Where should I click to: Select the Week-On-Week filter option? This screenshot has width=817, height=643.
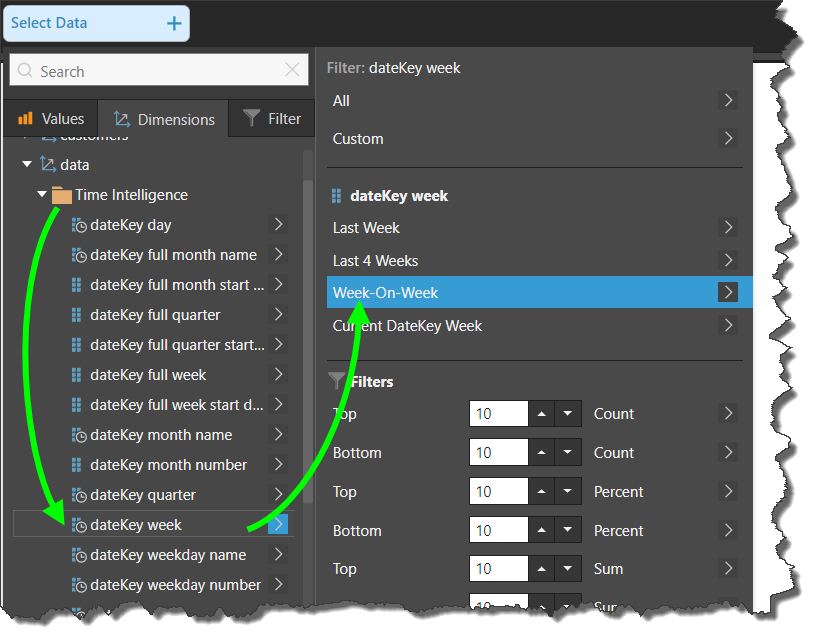pyautogui.click(x=520, y=292)
